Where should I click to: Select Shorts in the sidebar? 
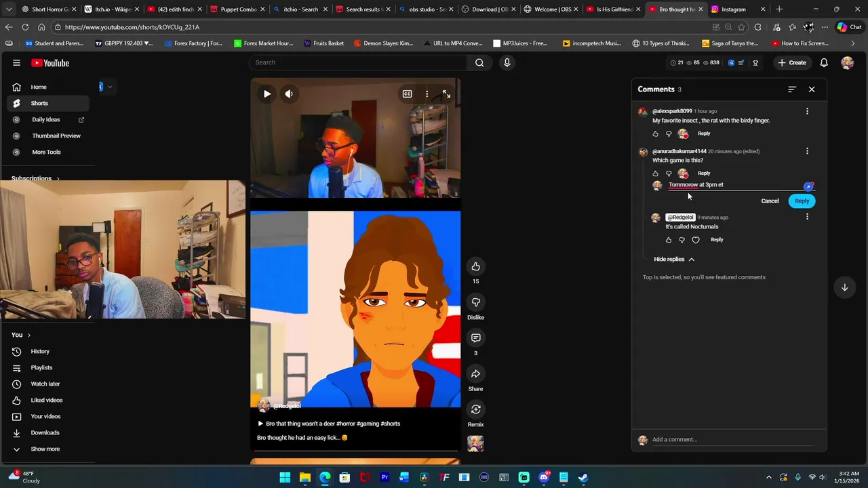coord(48,103)
